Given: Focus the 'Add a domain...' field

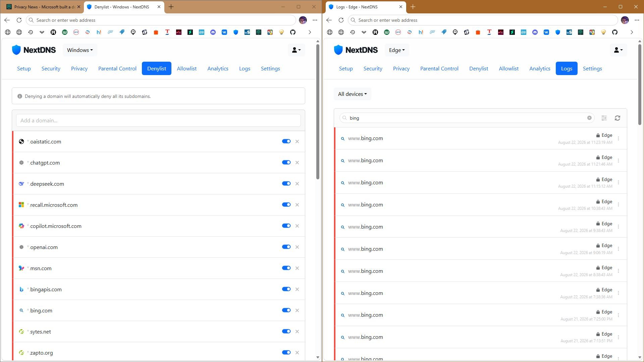Looking at the screenshot, I should (x=158, y=120).
